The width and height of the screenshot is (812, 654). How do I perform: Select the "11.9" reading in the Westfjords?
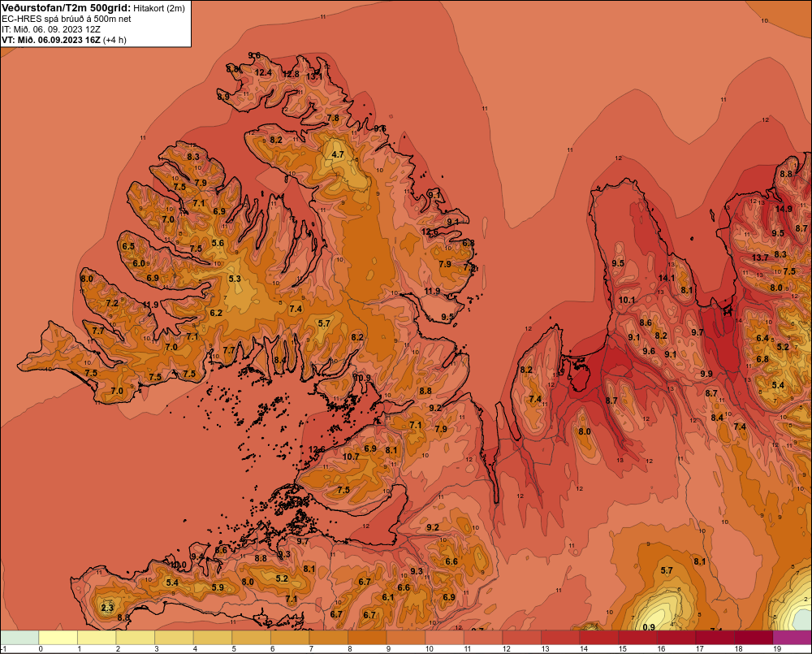pos(151,305)
